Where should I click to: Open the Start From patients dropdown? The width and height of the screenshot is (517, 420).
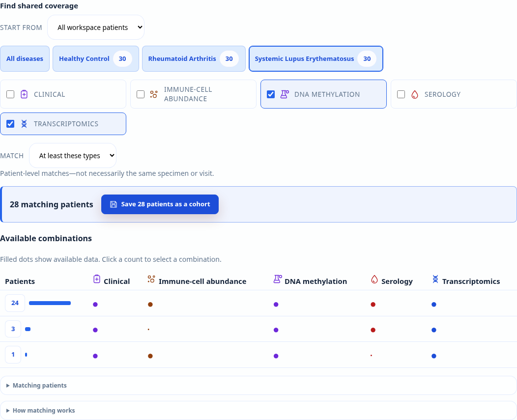tap(96, 28)
